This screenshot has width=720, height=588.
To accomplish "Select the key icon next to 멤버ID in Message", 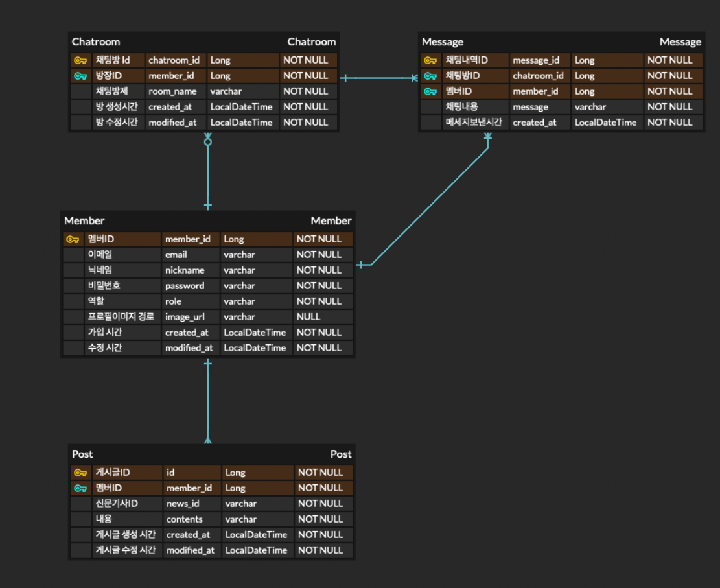I will point(430,91).
